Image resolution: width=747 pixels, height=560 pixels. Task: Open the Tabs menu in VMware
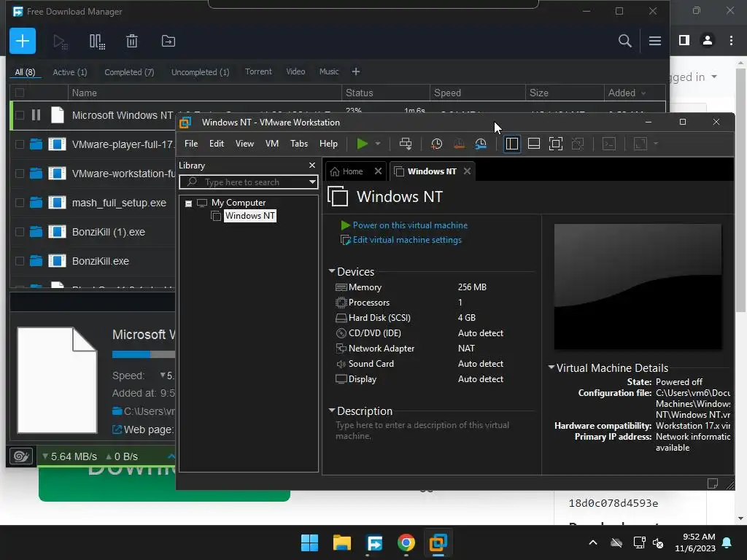299,144
